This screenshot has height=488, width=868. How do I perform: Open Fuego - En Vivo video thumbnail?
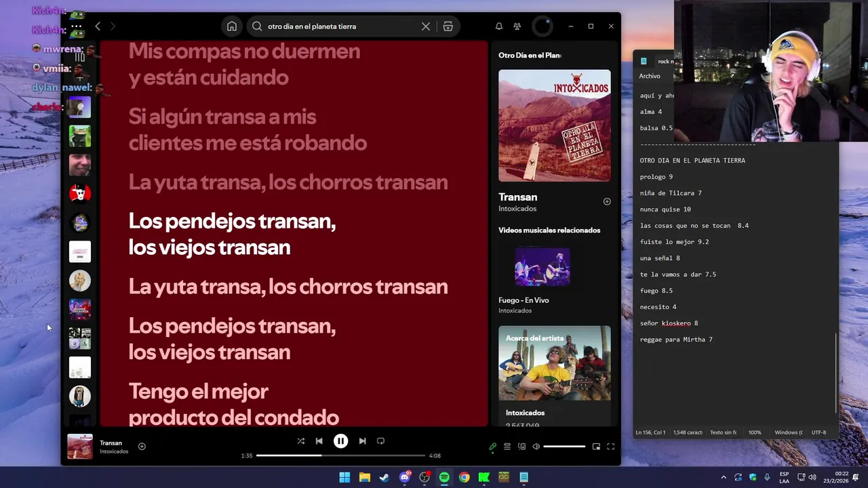[542, 266]
